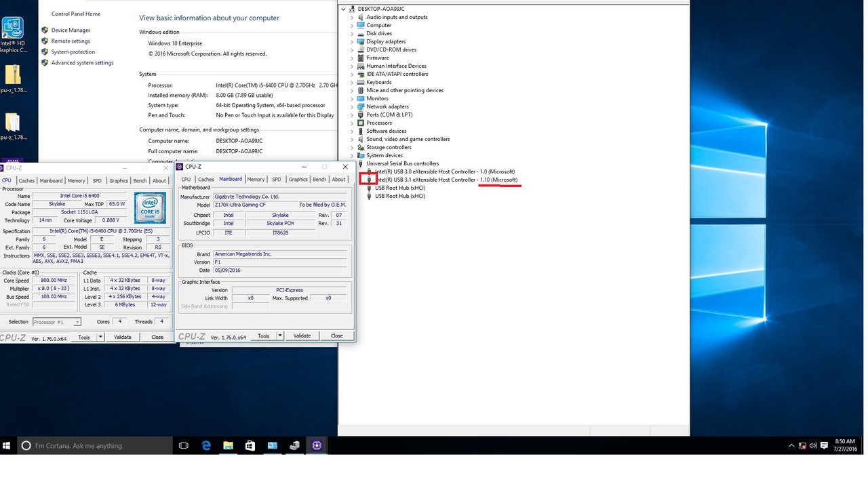Click Validate button in Mainboard CPU-Z window
The width and height of the screenshot is (868, 488).
point(302,335)
